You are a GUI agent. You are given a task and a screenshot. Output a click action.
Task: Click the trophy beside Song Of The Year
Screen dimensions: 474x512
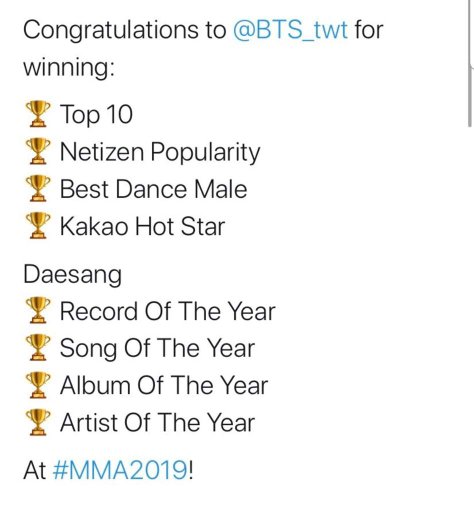point(38,348)
